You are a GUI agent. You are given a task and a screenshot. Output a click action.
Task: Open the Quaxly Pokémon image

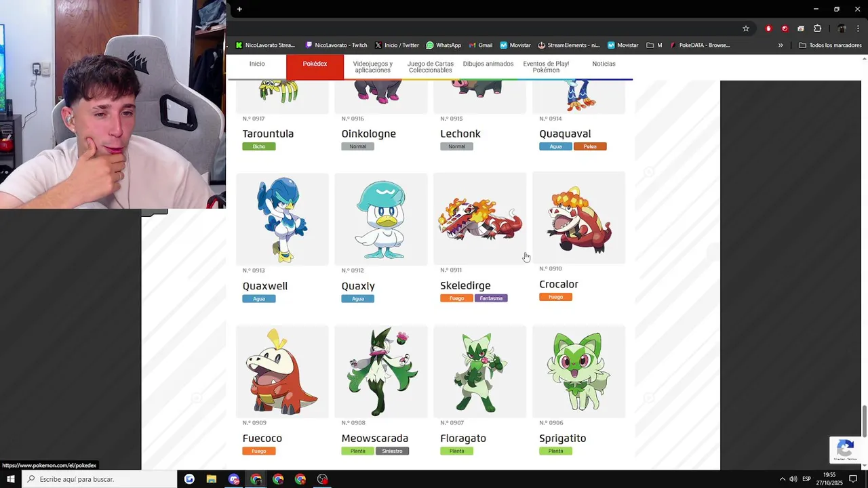pos(381,219)
